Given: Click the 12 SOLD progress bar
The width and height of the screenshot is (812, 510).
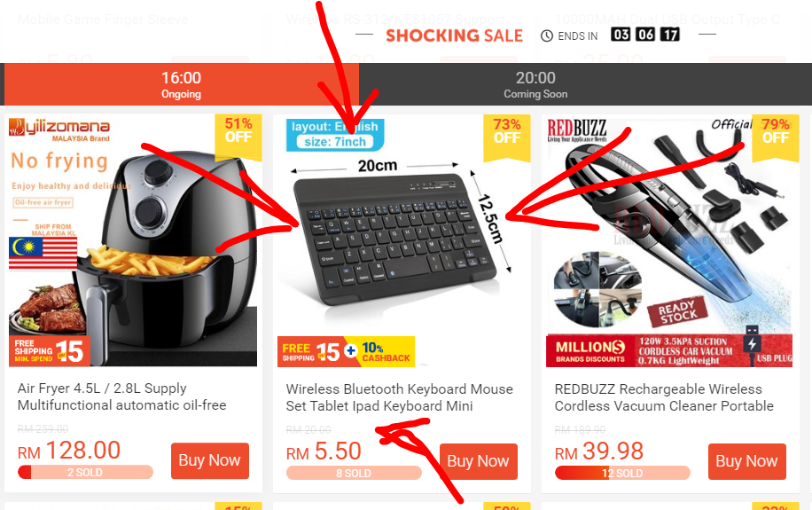Looking at the screenshot, I should tap(622, 473).
